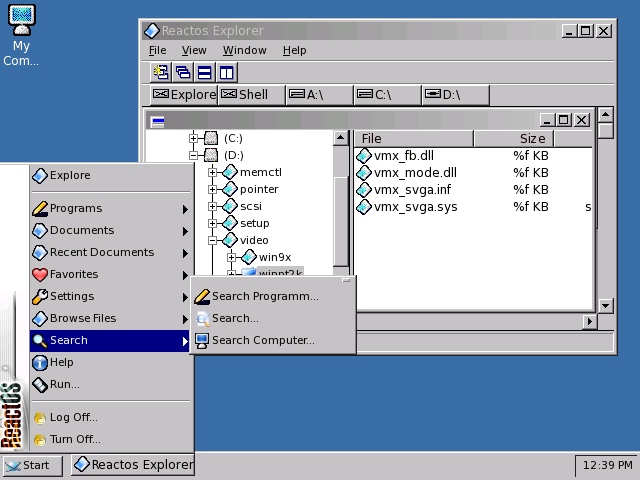The height and width of the screenshot is (480, 640).
Task: Click the Help info icon in Start menu
Action: click(40, 362)
